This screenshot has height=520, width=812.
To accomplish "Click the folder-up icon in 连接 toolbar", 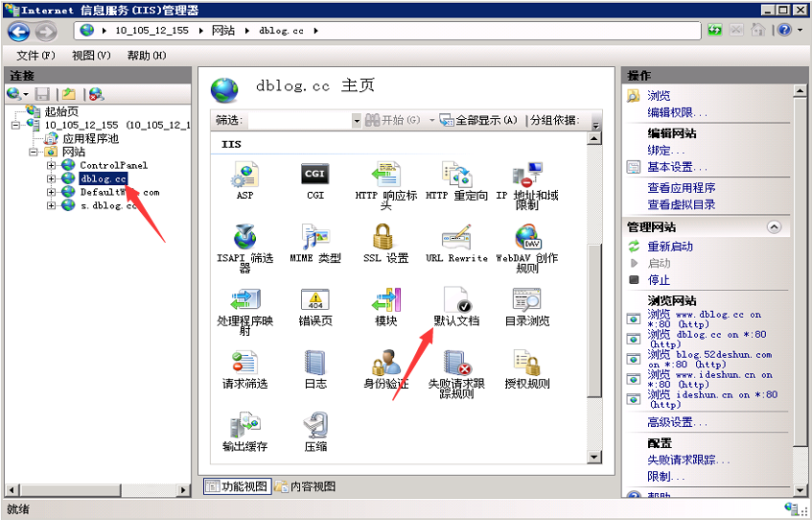I will point(68,94).
